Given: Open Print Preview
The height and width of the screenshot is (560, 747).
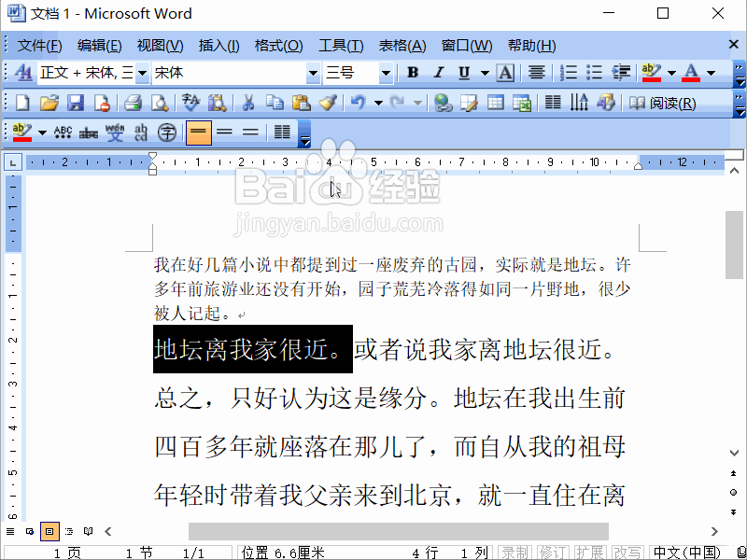Looking at the screenshot, I should click(159, 103).
